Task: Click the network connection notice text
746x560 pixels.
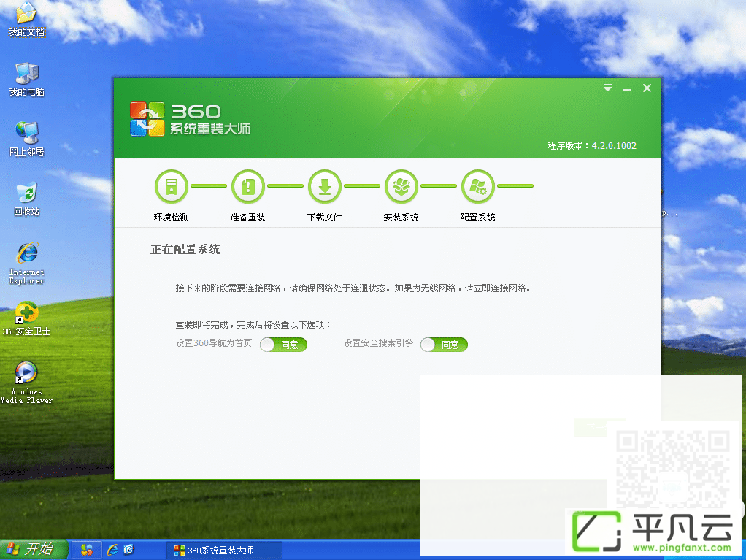Action: click(x=353, y=288)
